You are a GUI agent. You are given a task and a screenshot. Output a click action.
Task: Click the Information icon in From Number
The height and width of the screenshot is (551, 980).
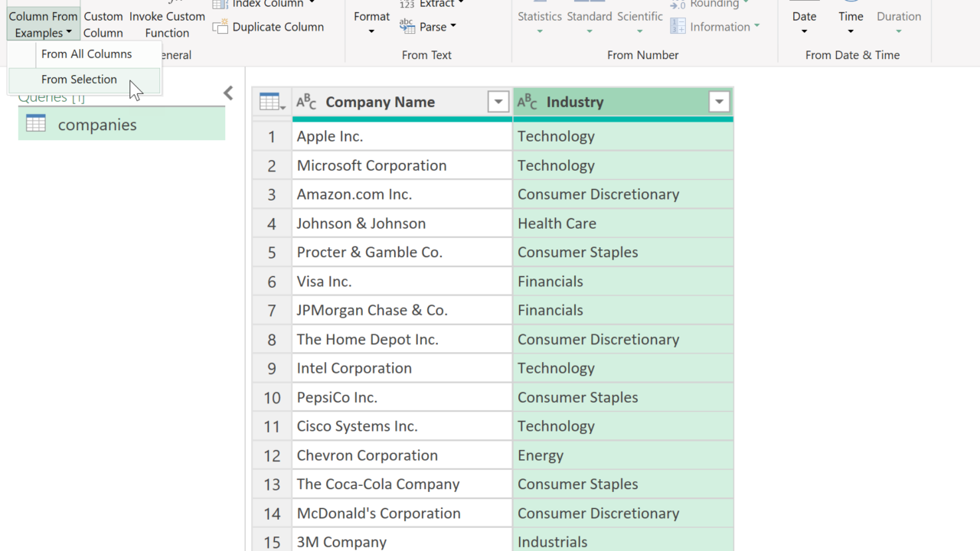coord(678,27)
